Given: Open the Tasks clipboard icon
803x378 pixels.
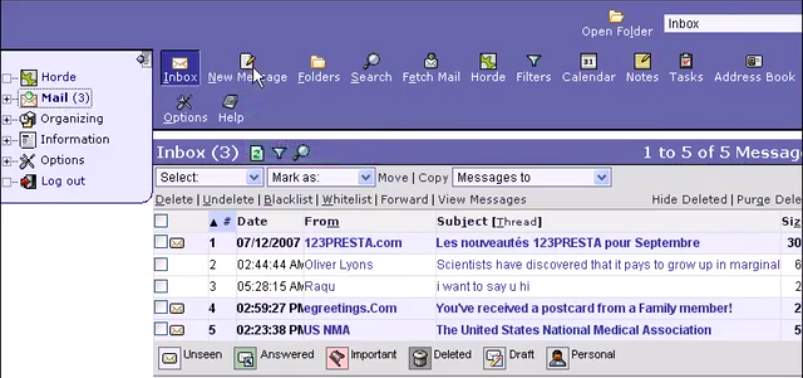Looking at the screenshot, I should pos(686,61).
